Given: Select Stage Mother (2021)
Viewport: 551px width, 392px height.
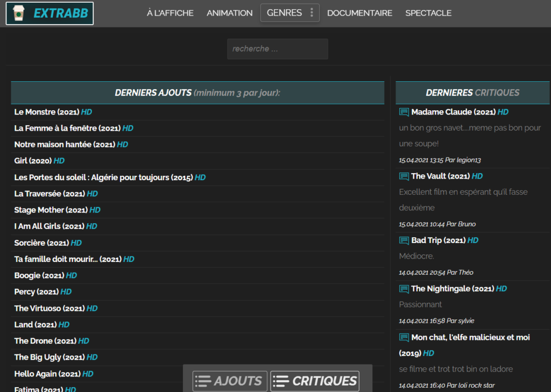Looking at the screenshot, I should tap(57, 210).
